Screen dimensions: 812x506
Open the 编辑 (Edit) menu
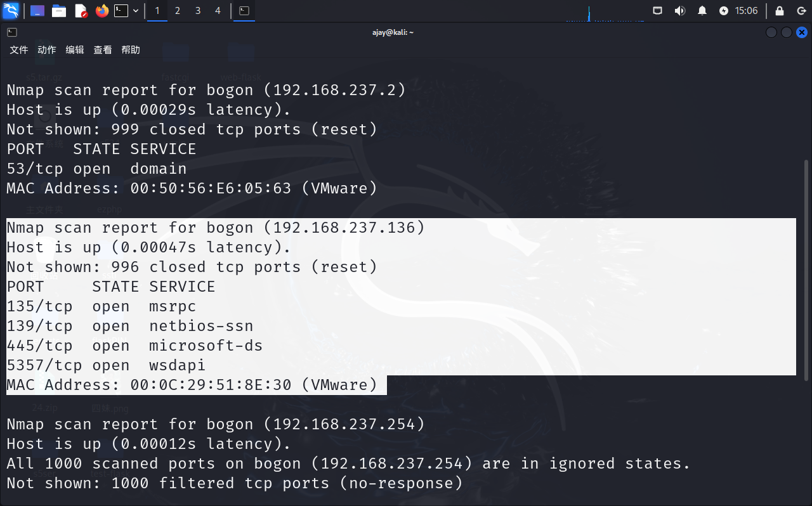(75, 50)
